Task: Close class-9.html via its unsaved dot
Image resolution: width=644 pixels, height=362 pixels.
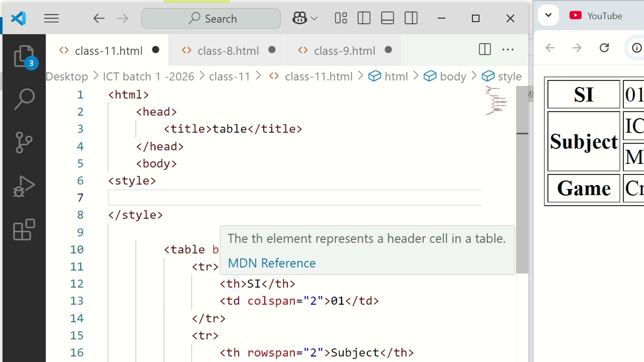Action: [388, 50]
